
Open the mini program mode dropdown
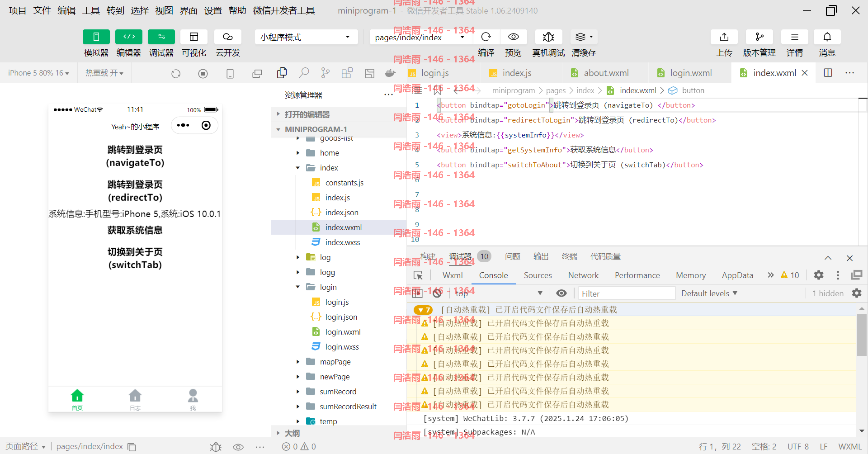306,37
